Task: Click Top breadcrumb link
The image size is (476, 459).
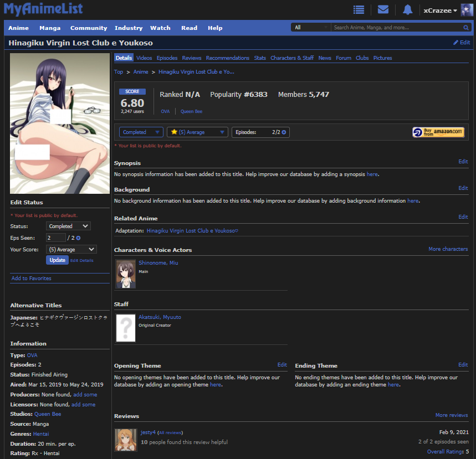Action: tap(119, 72)
